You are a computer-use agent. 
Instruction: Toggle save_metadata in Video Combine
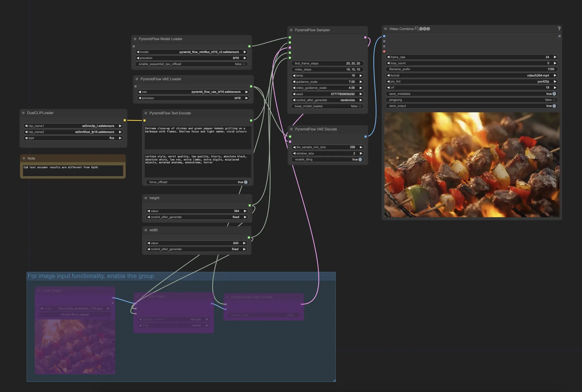[472, 94]
